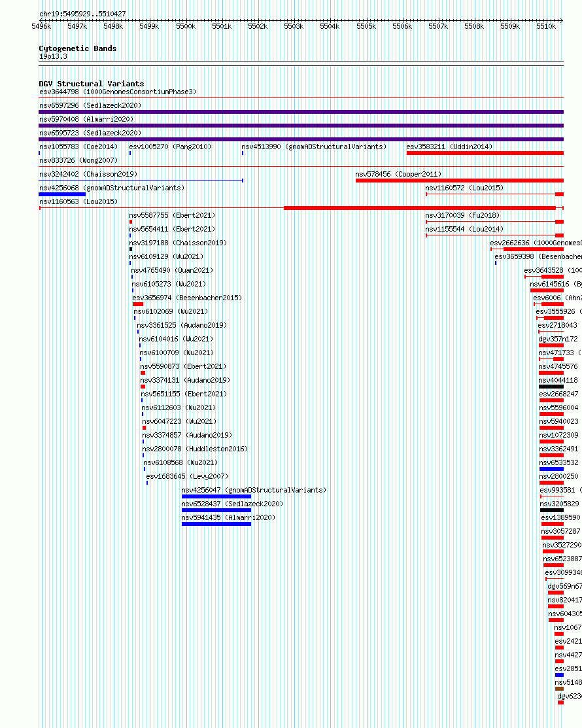Open nsv5651155 (Ebert2021) variant
This screenshot has width=582, height=728.
184,394
